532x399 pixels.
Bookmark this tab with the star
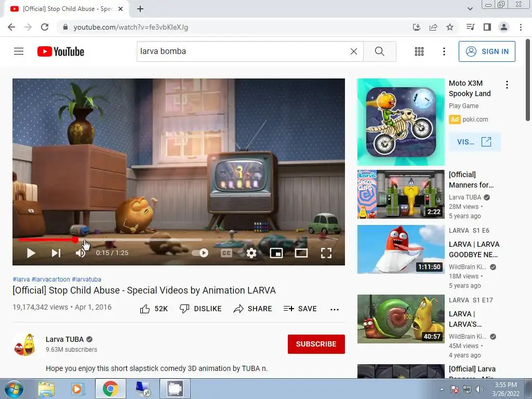point(450,27)
